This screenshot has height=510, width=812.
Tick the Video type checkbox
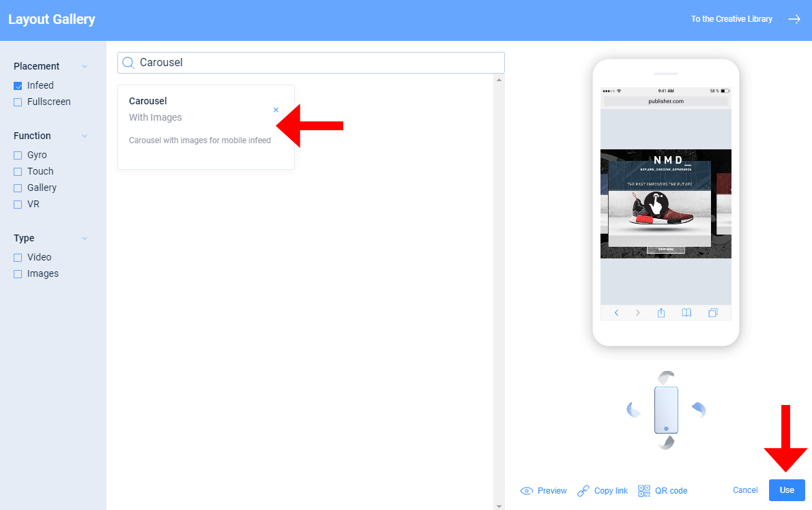pyautogui.click(x=18, y=258)
